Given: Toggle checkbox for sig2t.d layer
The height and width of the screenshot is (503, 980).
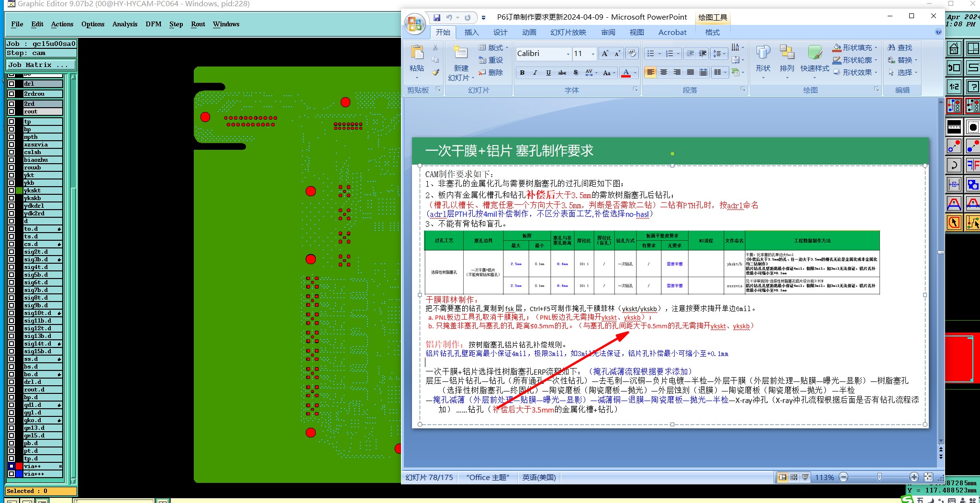Looking at the screenshot, I should click(11, 252).
